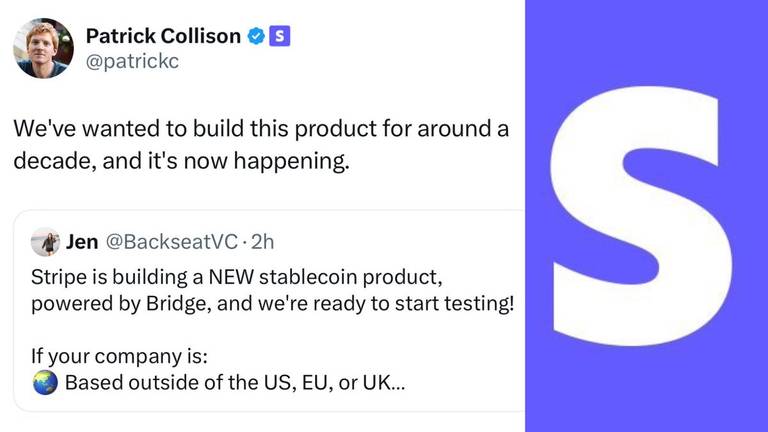Select the name Jen in quoted tweet
Viewport: 768px width, 432px height.
pyautogui.click(x=82, y=242)
